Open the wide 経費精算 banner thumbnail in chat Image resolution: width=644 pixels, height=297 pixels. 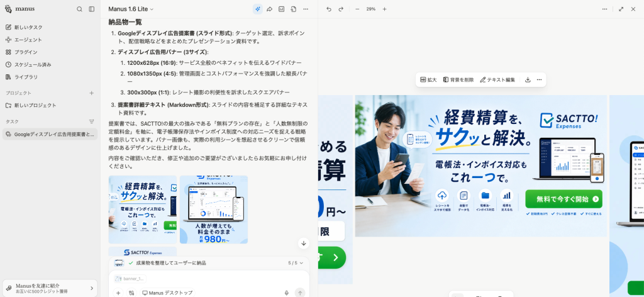(x=143, y=210)
